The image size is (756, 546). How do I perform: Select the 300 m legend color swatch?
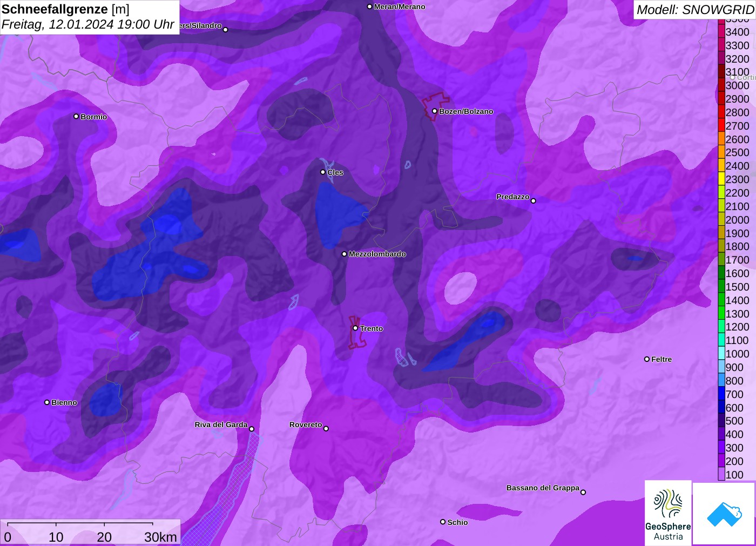(721, 447)
